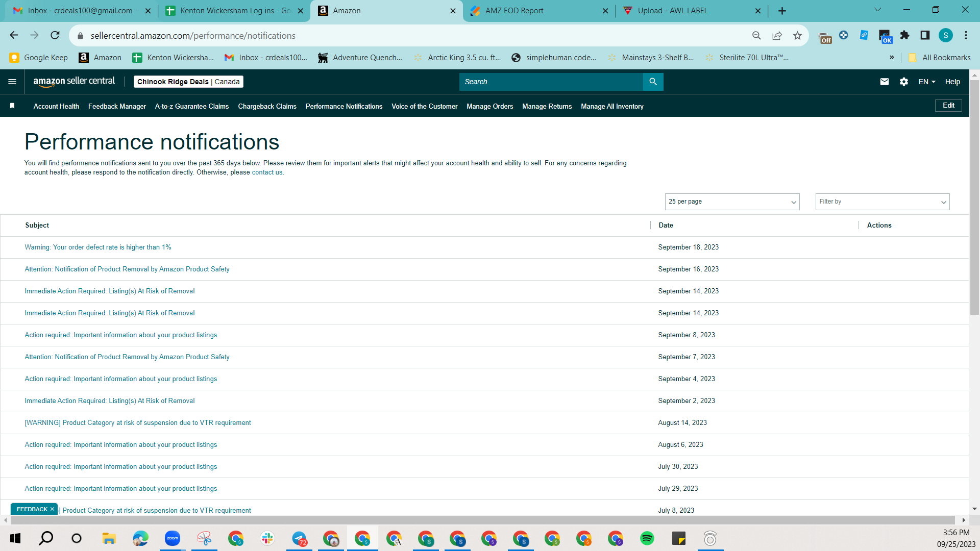Screen dimensions: 980x551
Task: Open Zoom from the taskbar
Action: click(173, 538)
